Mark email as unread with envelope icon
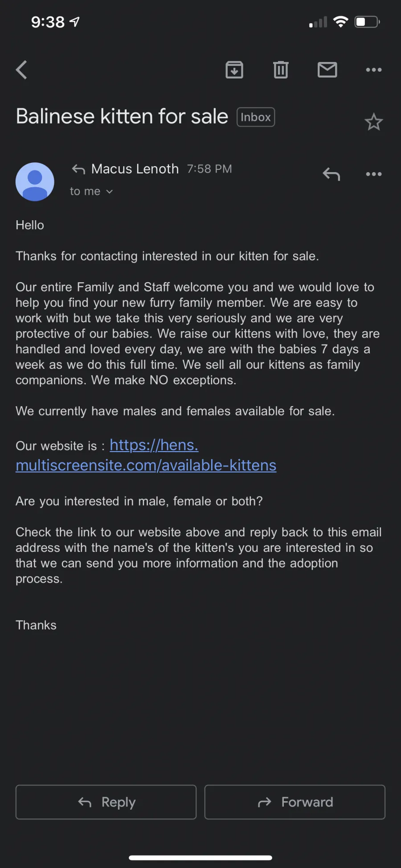Screen dimensions: 401x868 (x=327, y=70)
